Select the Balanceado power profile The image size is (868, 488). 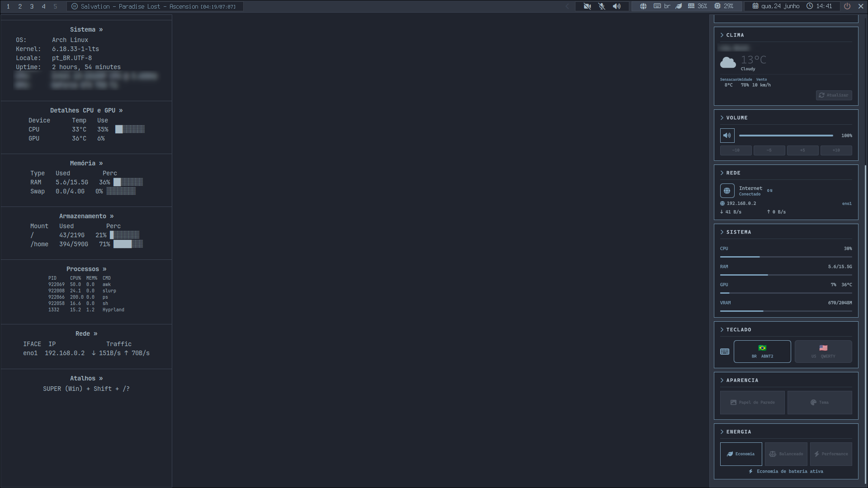(x=786, y=454)
